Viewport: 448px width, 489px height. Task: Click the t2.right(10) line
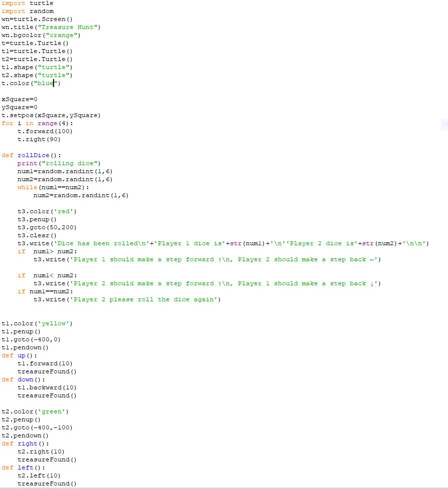click(x=41, y=452)
